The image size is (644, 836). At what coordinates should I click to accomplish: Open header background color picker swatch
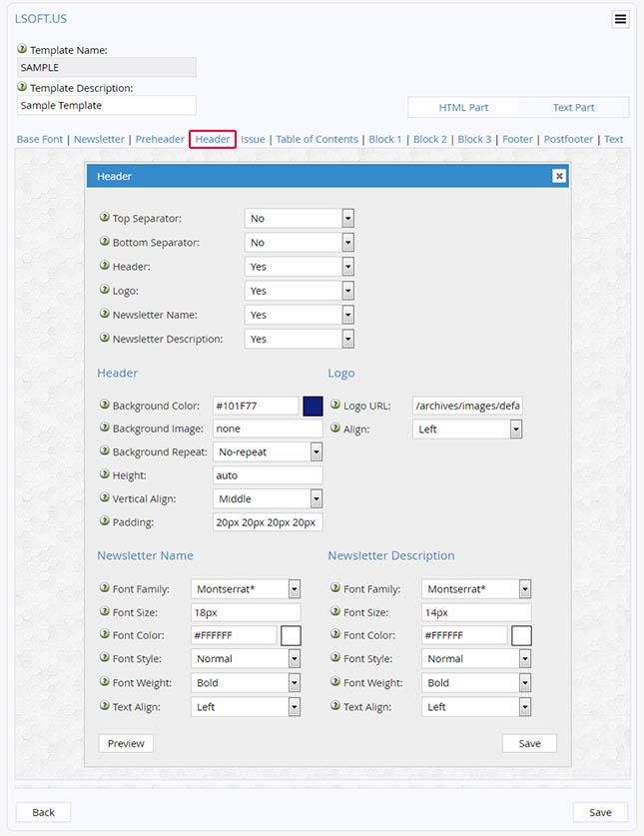313,406
